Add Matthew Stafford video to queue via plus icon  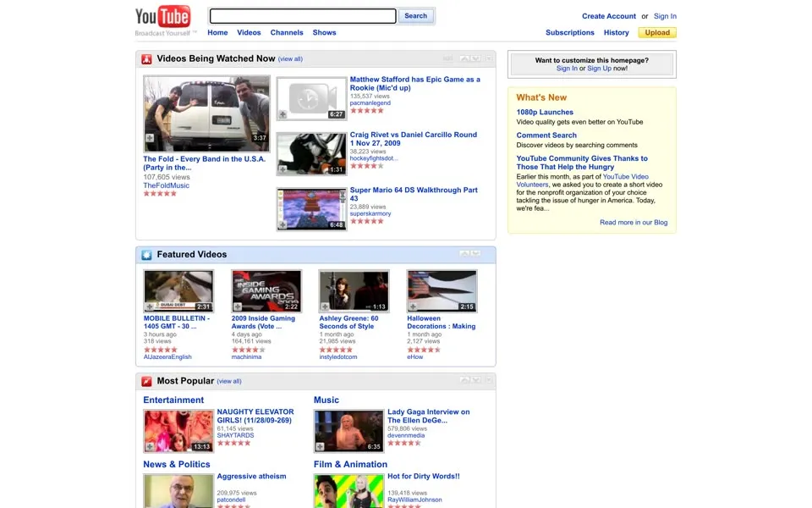point(283,114)
